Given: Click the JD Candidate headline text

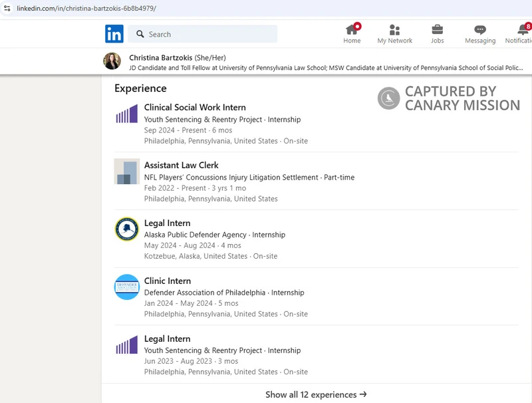Looking at the screenshot, I should [326, 68].
